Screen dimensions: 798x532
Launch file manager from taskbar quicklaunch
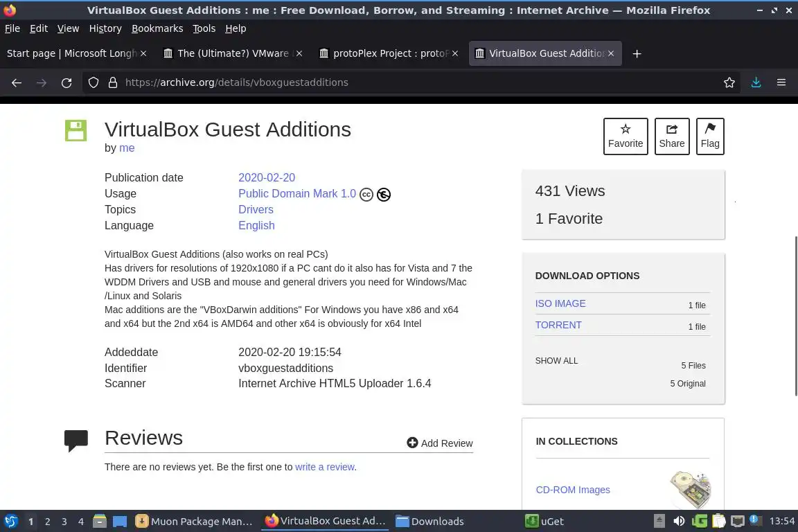(100, 522)
